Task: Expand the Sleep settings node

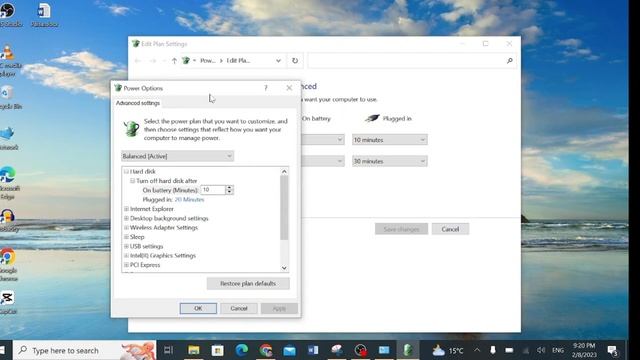Action: 126,237
